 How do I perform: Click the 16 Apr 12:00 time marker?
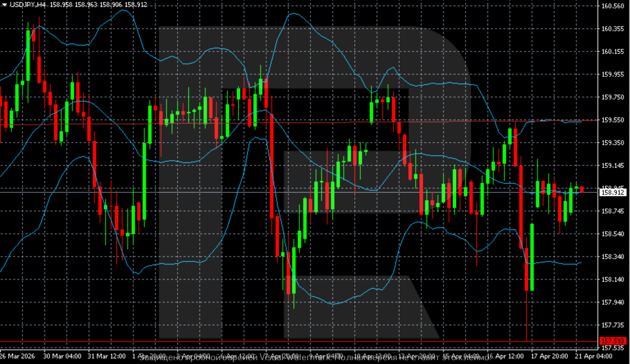coord(505,357)
